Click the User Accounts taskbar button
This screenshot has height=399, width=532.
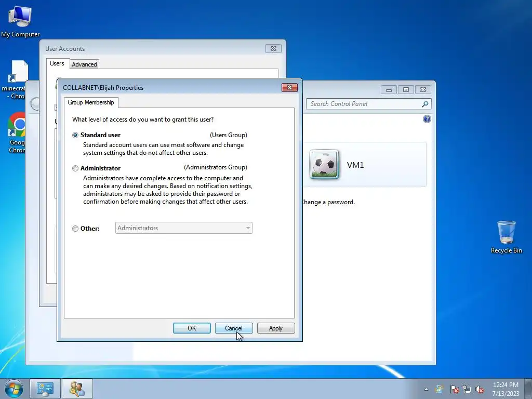coord(77,389)
